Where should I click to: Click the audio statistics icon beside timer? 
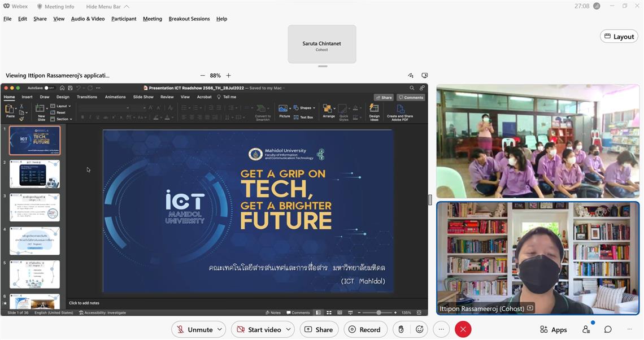click(597, 6)
